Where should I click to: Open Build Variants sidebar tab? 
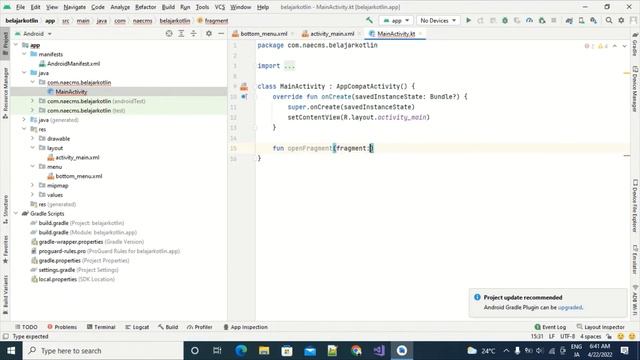tap(5, 295)
